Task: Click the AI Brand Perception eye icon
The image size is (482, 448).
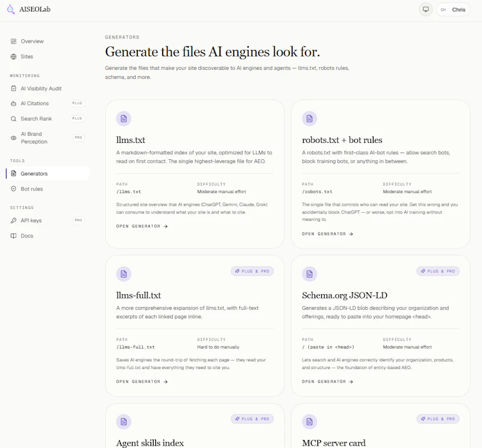Action: click(x=13, y=138)
